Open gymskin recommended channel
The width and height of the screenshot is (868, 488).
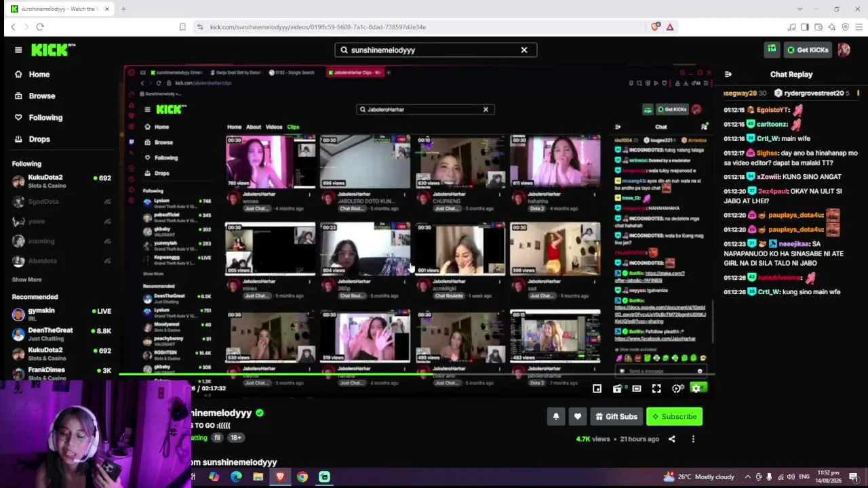[61, 314]
